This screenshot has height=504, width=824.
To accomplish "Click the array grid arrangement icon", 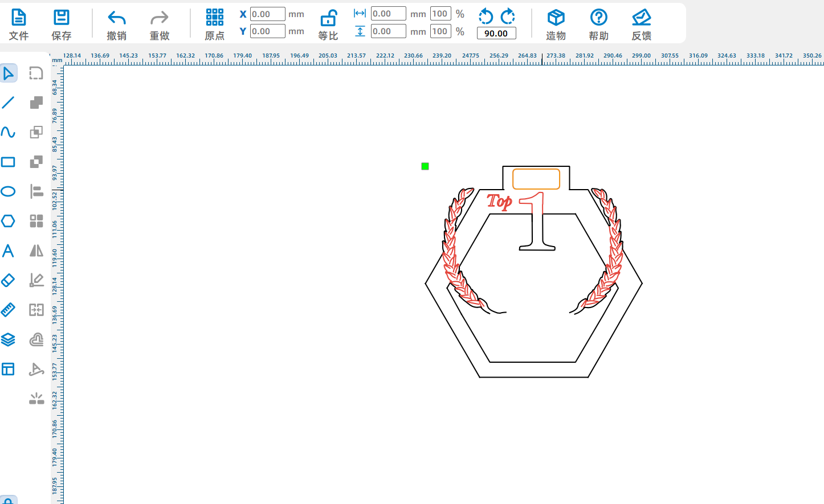I will coord(36,221).
